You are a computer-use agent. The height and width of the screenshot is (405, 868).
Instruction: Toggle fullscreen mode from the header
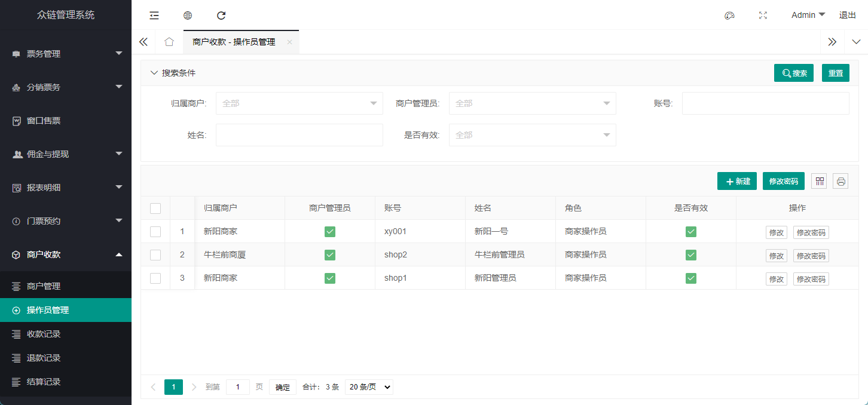[x=763, y=15]
